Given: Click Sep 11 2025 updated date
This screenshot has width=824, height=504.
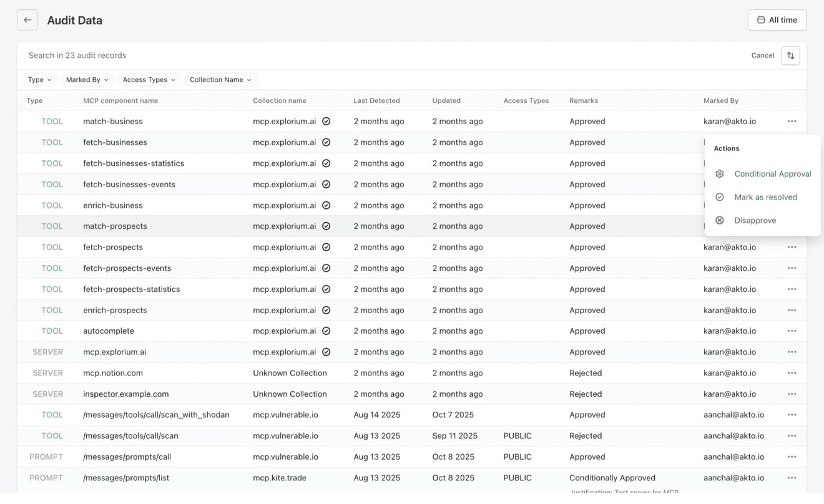Looking at the screenshot, I should 455,436.
